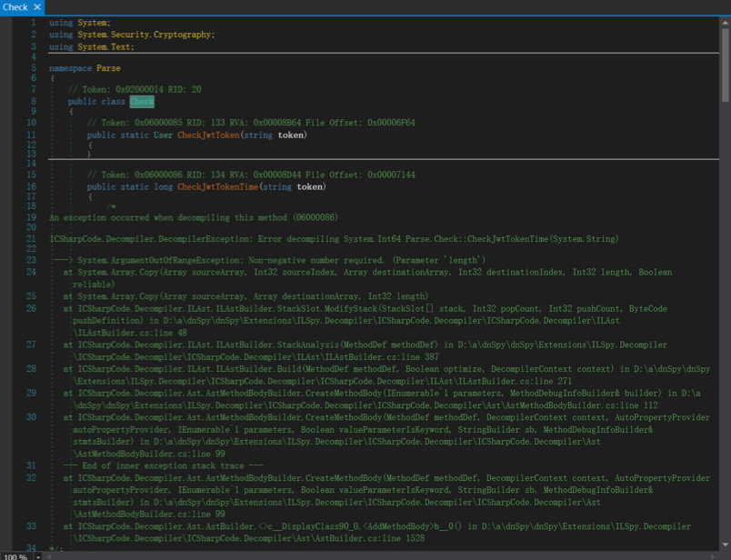Select the Check document tab

point(22,7)
